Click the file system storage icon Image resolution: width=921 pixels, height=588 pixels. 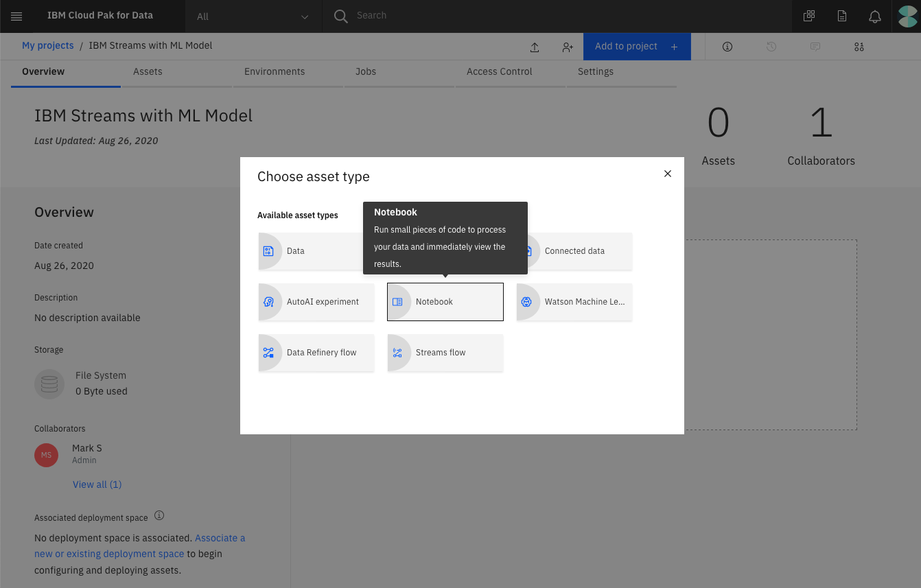(x=49, y=384)
